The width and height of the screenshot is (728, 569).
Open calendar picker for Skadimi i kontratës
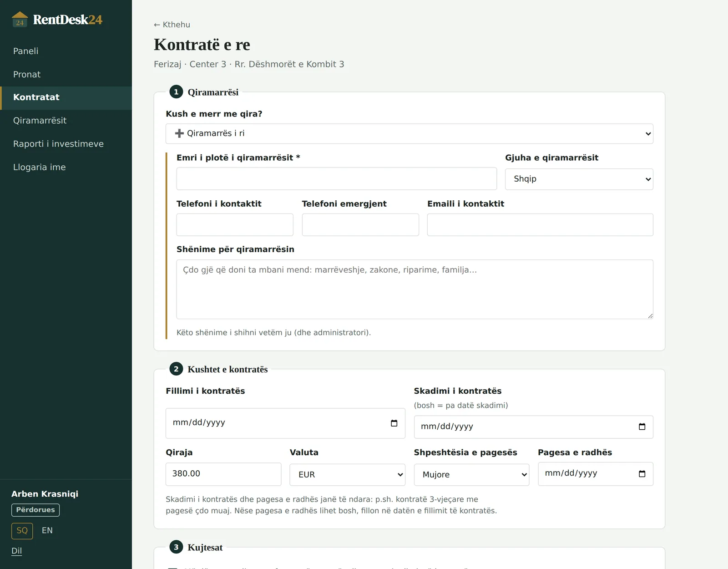[x=642, y=427]
